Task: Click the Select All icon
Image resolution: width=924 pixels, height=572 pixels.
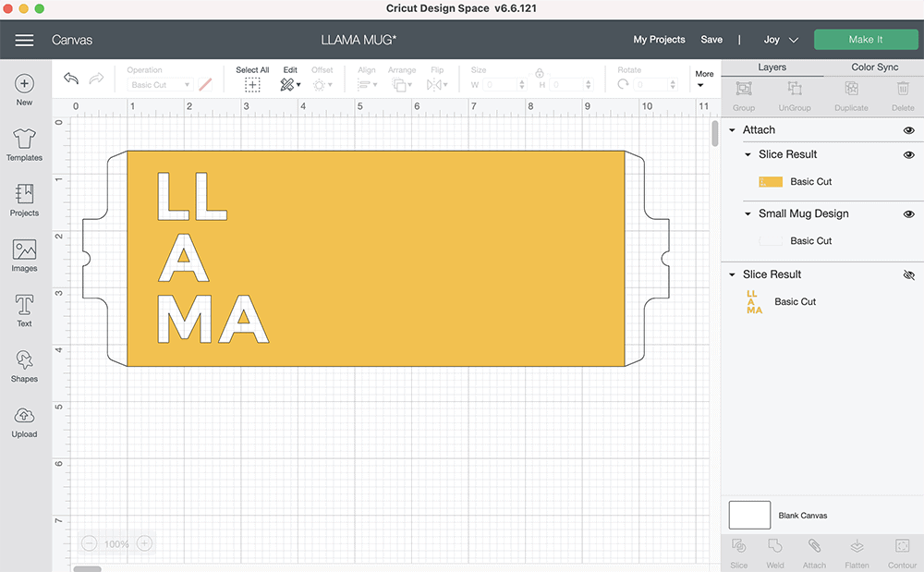Action: 252,85
